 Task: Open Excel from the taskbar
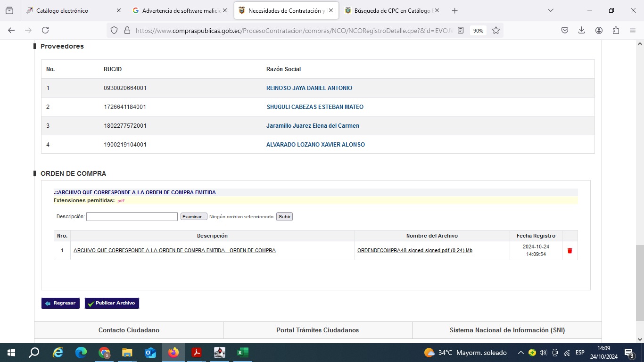tap(242, 353)
